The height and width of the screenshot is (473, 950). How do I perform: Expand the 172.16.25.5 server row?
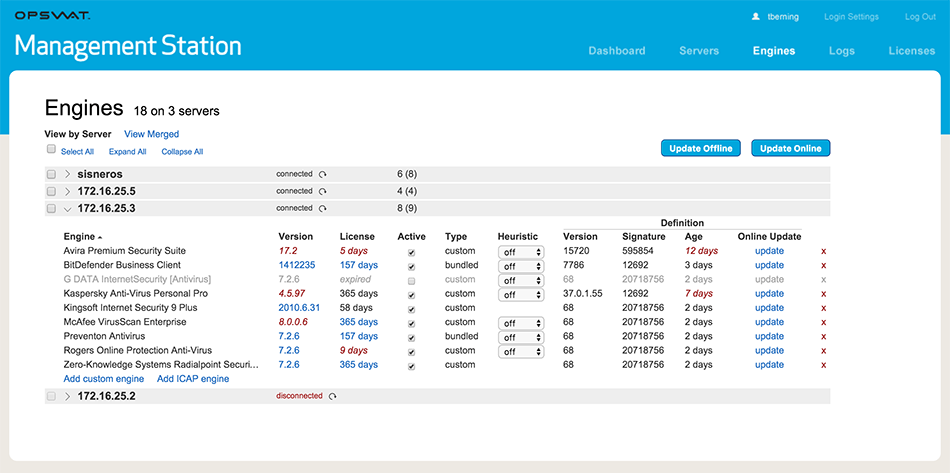pyautogui.click(x=68, y=191)
